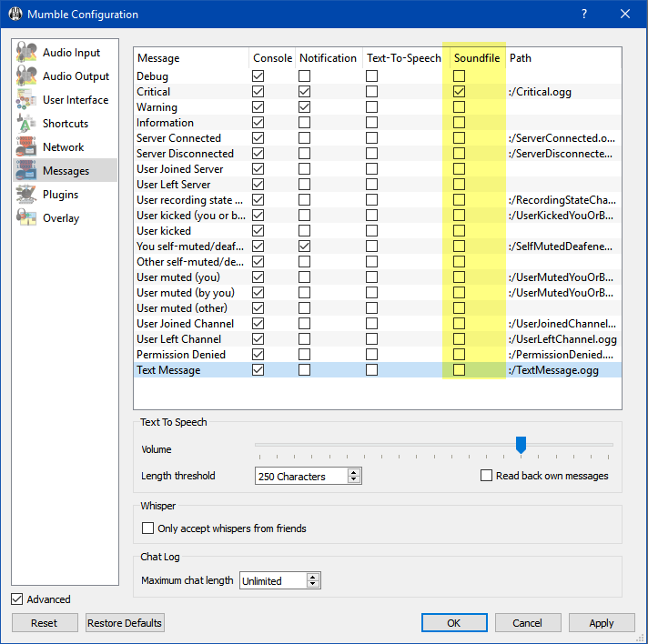Enable Soundfile for User Left Channel
The height and width of the screenshot is (644, 648).
(x=459, y=338)
